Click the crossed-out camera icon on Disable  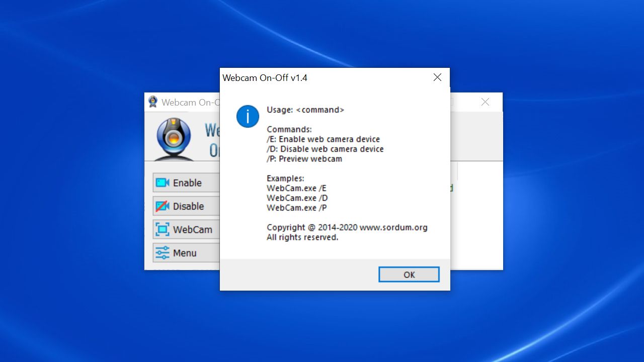click(x=163, y=206)
